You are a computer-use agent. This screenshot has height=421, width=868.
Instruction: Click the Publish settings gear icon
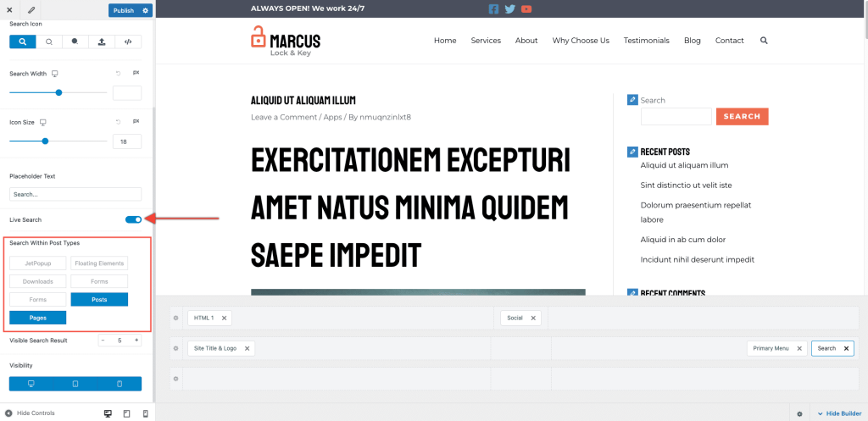point(146,10)
